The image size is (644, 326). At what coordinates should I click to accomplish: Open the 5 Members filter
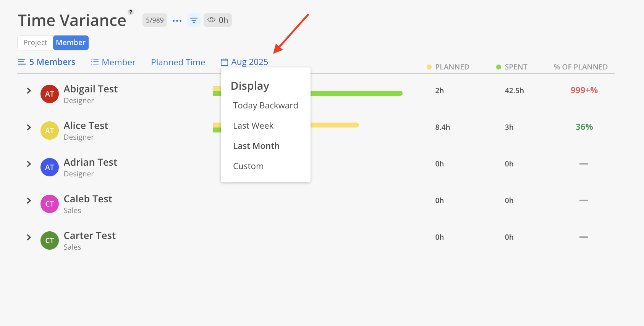[47, 62]
